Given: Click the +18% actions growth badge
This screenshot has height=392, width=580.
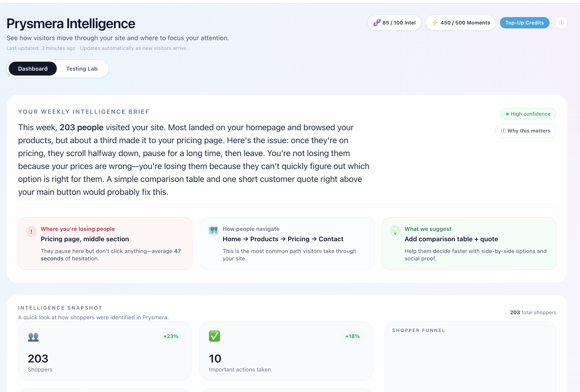Looking at the screenshot, I should 352,336.
